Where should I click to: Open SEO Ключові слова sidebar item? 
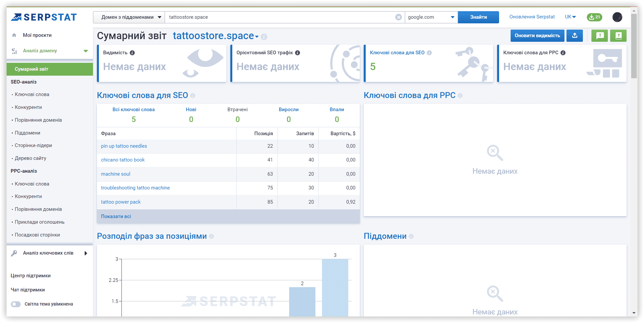(32, 94)
